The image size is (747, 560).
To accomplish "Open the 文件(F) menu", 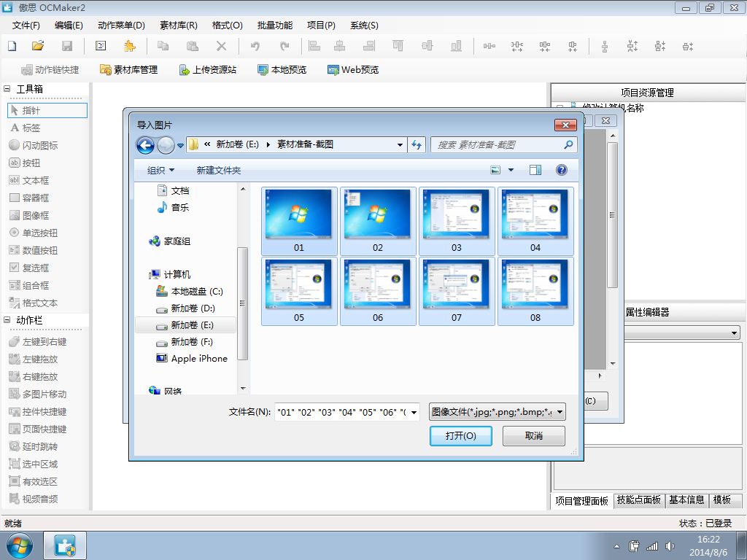I will click(x=26, y=26).
